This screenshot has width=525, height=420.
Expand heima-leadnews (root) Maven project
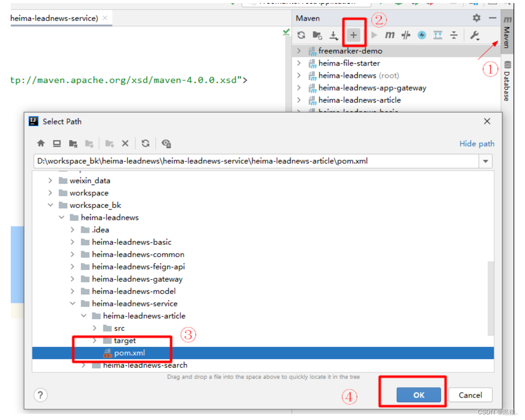tap(299, 76)
